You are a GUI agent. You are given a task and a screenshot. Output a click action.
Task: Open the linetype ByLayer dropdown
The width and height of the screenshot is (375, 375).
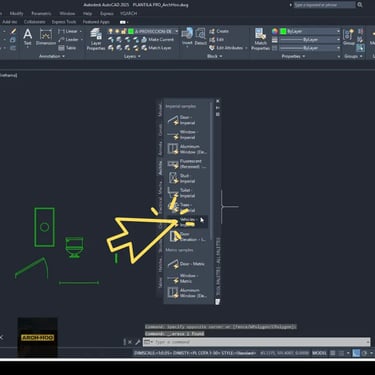tap(310, 48)
